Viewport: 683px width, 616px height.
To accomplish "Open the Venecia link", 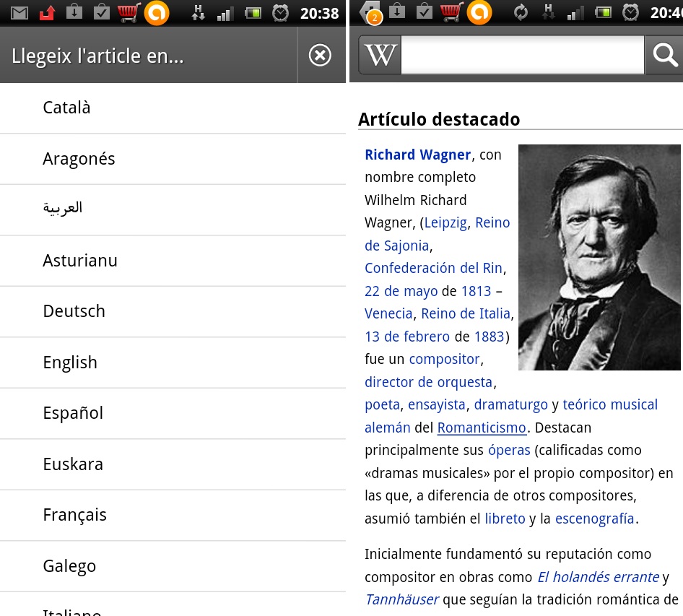I will (x=388, y=313).
